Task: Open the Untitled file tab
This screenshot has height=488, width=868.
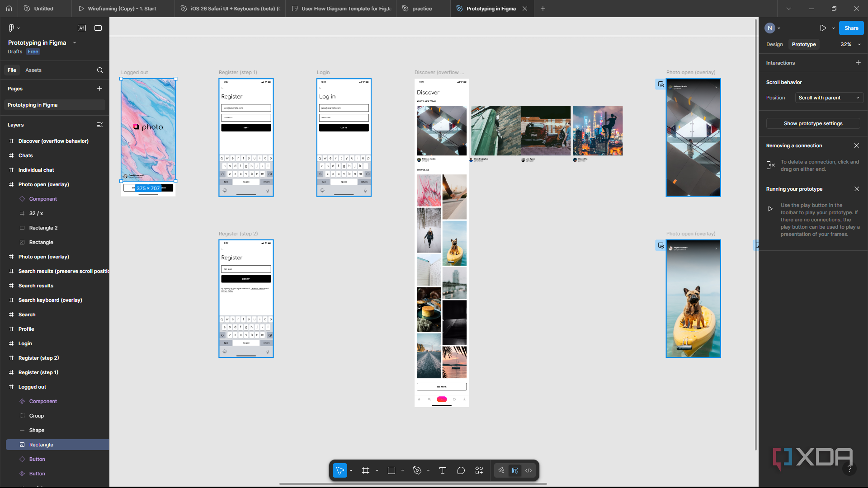Action: tap(43, 9)
